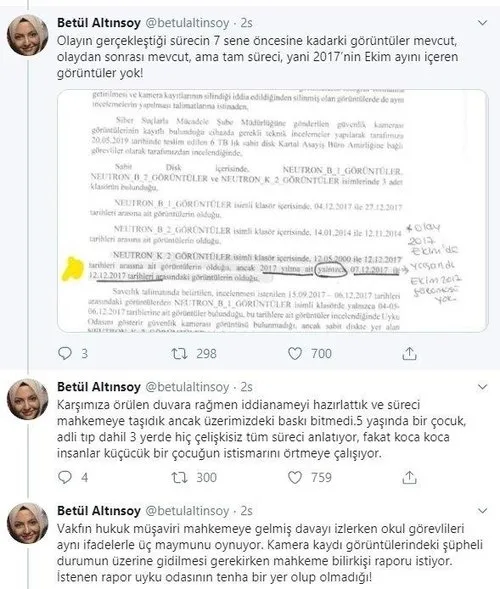
Task: Open the attached document image in first tweet
Action: 273,211
